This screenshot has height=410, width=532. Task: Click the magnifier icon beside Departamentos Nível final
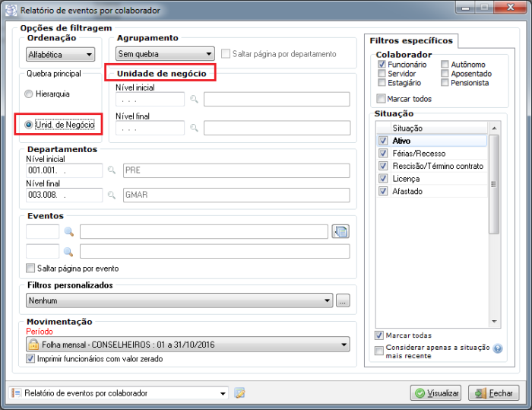pyautogui.click(x=112, y=195)
